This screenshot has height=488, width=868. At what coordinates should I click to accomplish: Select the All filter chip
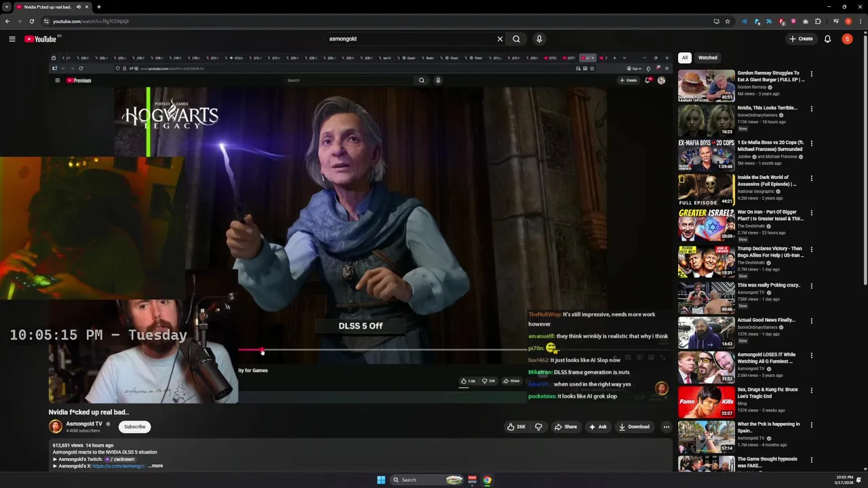(x=685, y=58)
